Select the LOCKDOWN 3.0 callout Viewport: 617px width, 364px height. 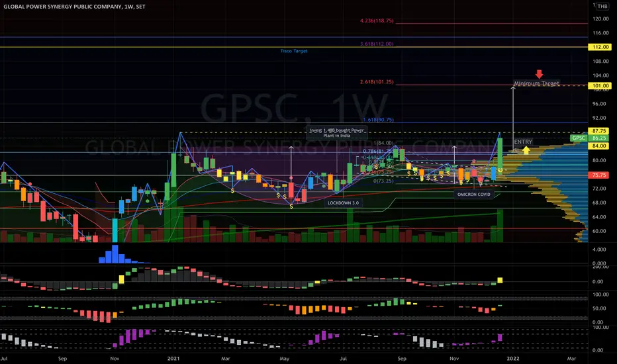pos(343,203)
